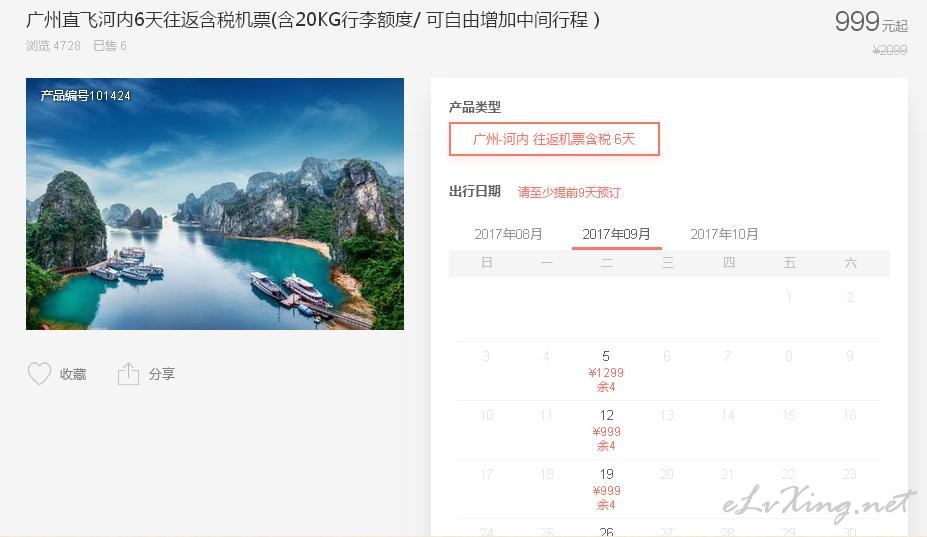Choose September 19 departure at ¥999
Image resolution: width=927 pixels, height=537 pixels.
coord(606,489)
